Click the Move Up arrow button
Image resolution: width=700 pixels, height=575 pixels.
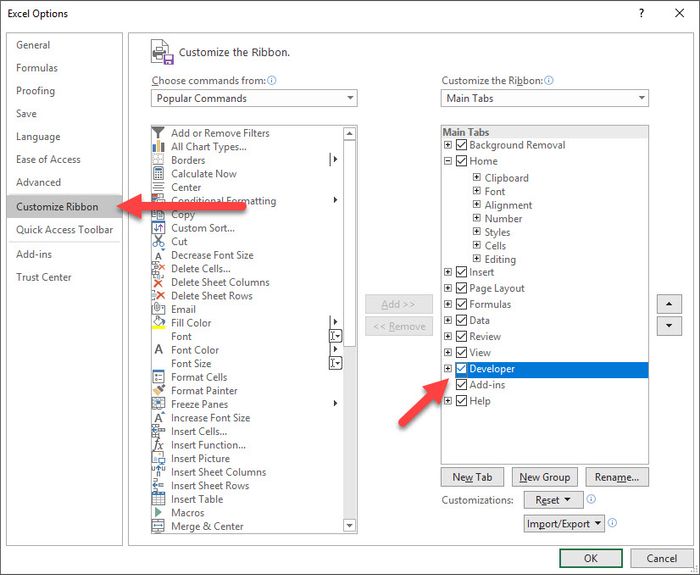(669, 304)
